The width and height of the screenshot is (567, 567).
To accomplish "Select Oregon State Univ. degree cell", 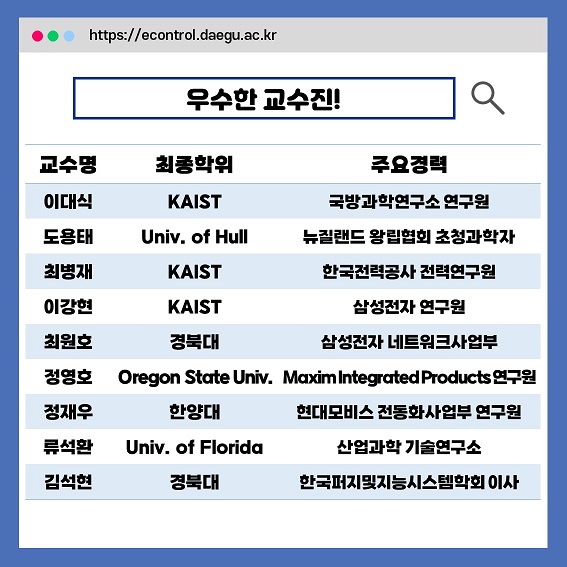I will click(x=195, y=377).
